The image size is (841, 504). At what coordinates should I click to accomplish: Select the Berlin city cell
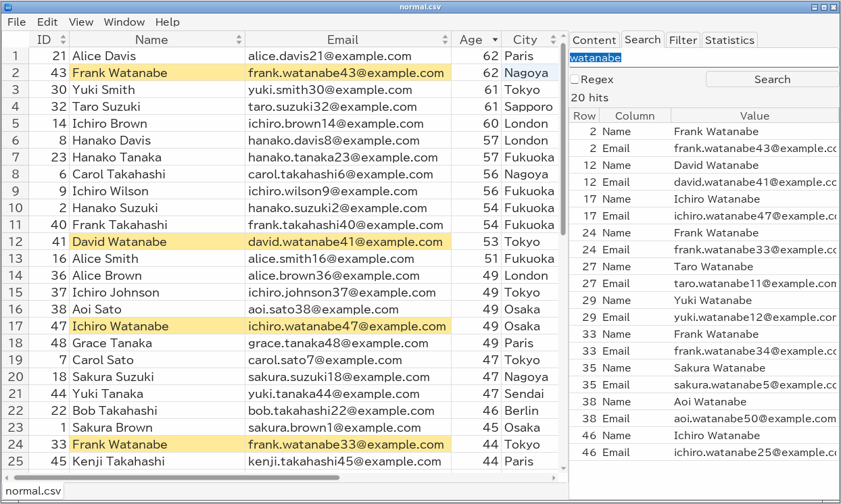[x=530, y=411]
